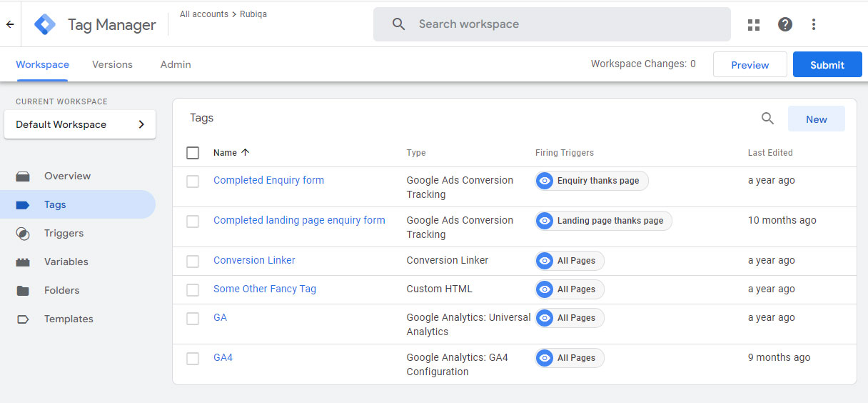
Task: Open the GA4 tag link
Action: [223, 357]
